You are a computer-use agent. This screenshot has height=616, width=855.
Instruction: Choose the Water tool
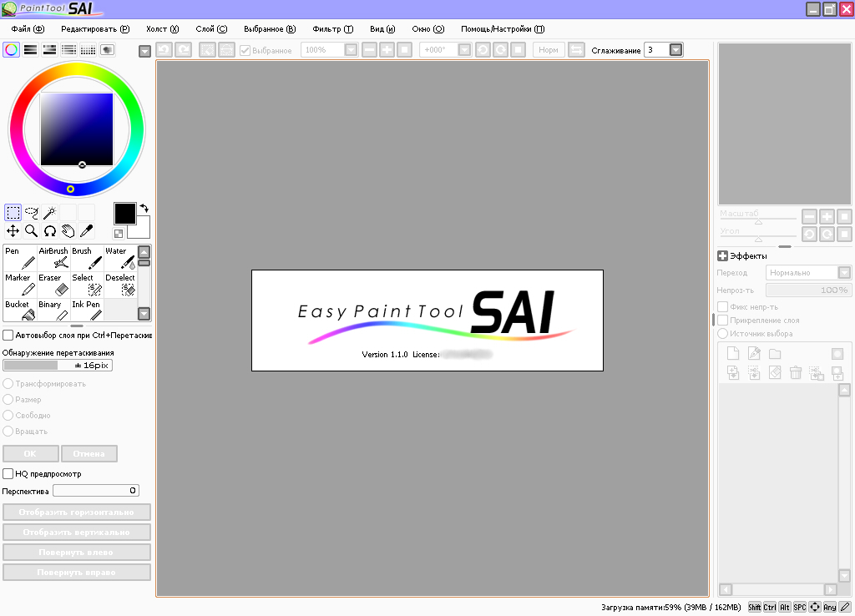tap(120, 258)
